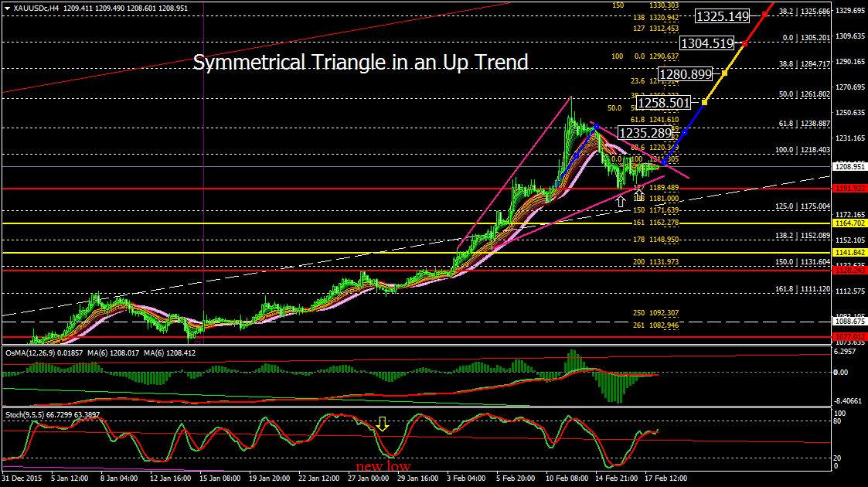Click the '15 Jan 08:00' time-axis label
This screenshot has width=868, height=487.
pyautogui.click(x=220, y=478)
